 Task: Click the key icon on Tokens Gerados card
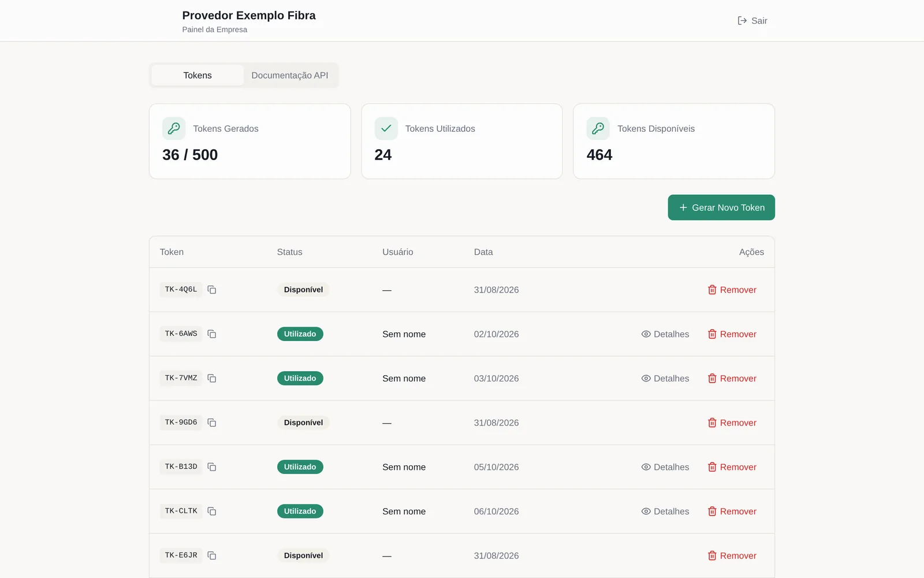[x=174, y=128]
